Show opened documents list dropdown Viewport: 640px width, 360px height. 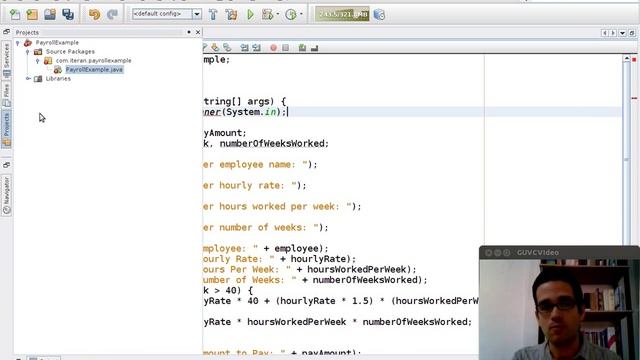(x=622, y=33)
